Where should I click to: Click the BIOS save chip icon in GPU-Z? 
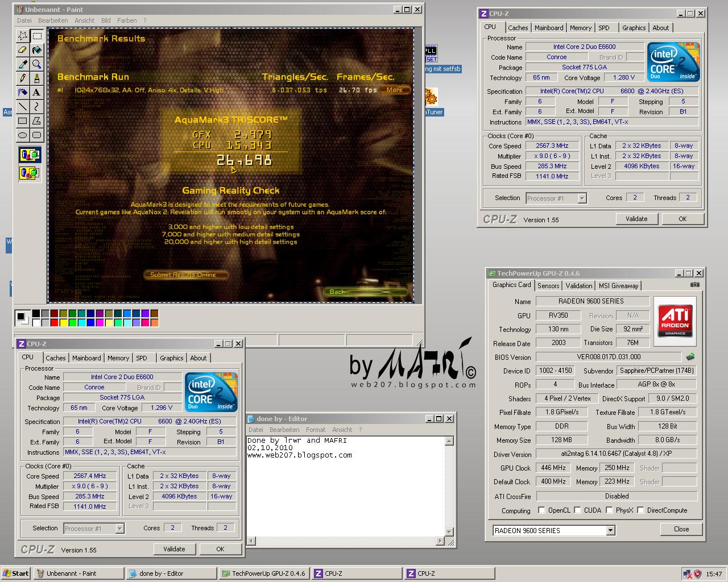[x=690, y=357]
